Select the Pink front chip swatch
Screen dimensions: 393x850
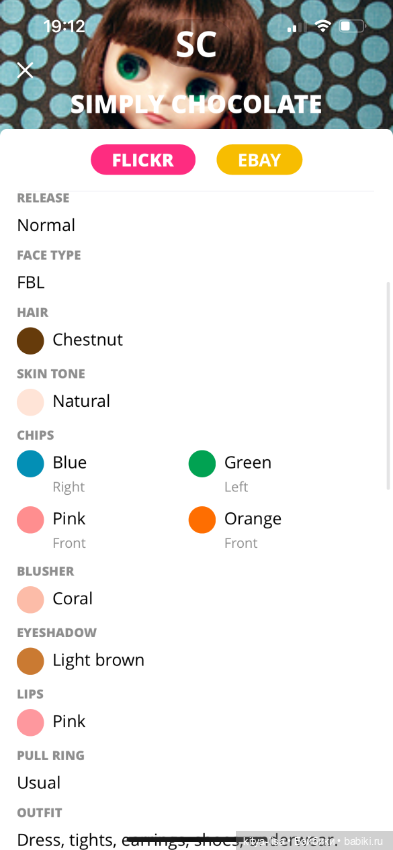click(x=30, y=519)
